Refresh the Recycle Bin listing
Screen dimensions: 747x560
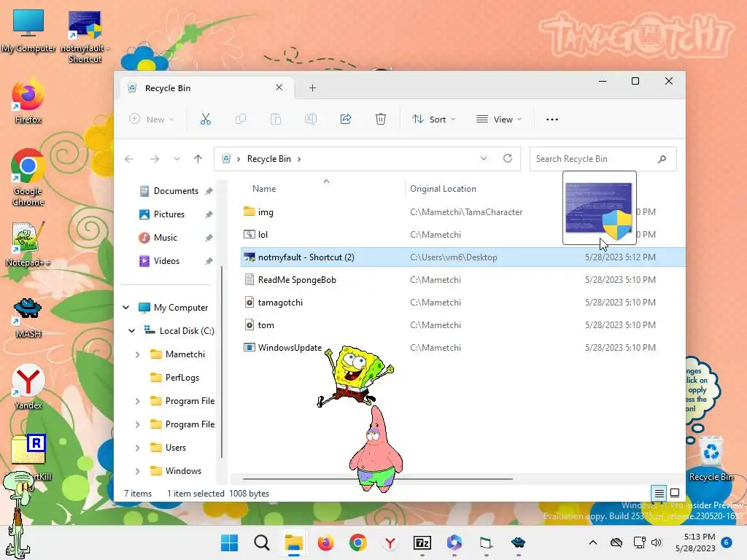[x=508, y=158]
